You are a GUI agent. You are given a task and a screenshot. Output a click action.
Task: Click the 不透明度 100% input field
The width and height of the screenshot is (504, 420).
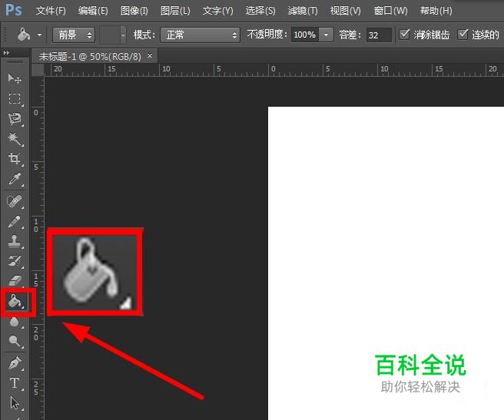(305, 35)
